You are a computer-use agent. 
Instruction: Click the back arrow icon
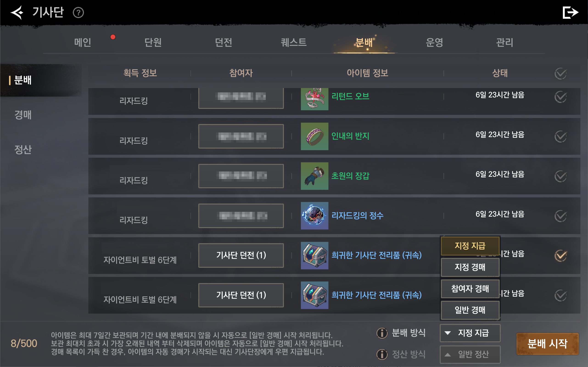(x=17, y=12)
